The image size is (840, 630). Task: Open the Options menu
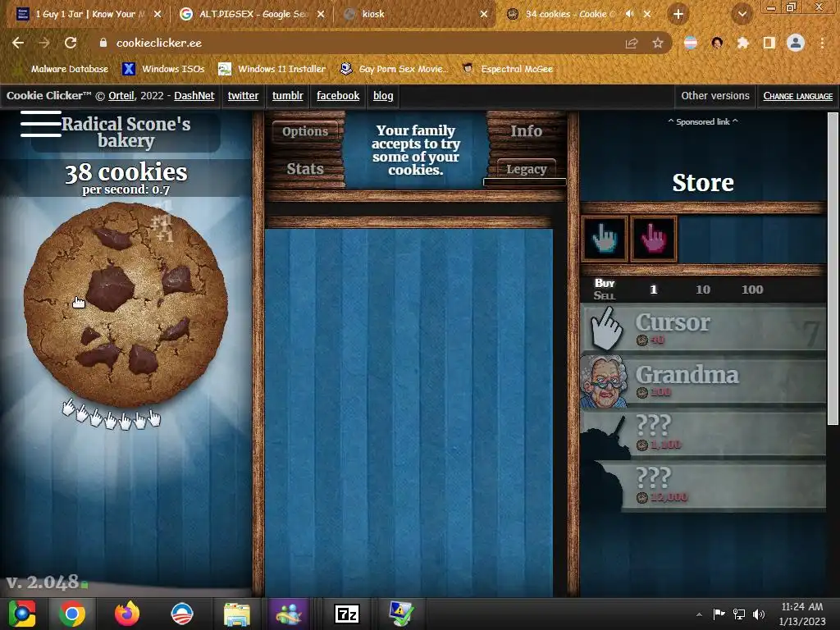click(x=305, y=131)
